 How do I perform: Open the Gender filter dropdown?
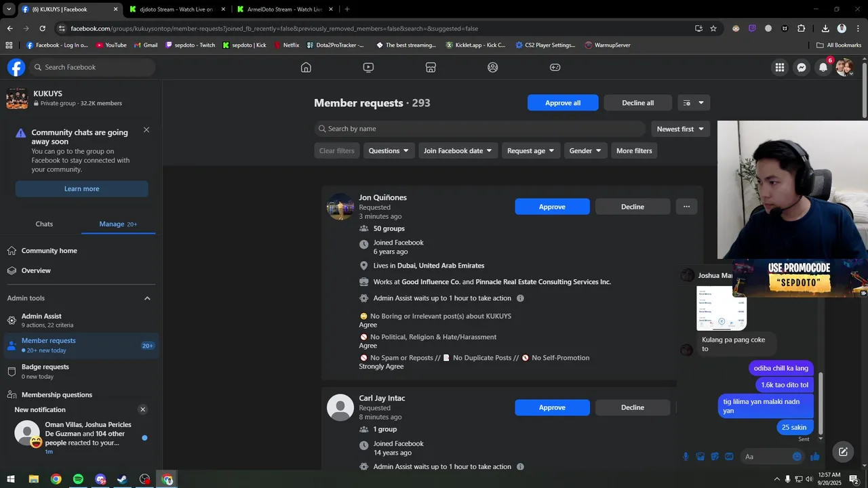[x=585, y=150]
